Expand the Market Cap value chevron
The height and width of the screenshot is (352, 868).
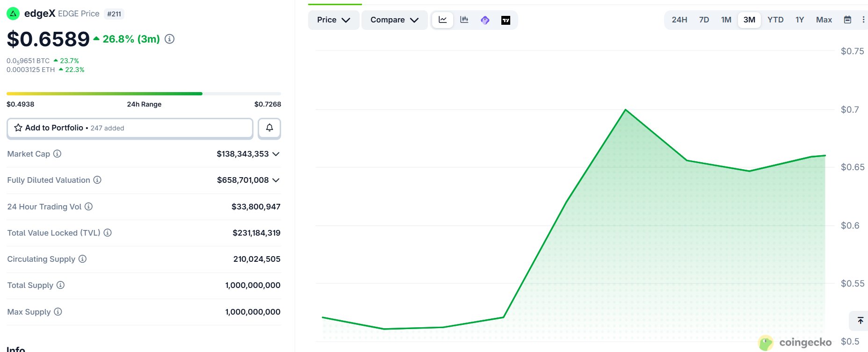(x=276, y=154)
